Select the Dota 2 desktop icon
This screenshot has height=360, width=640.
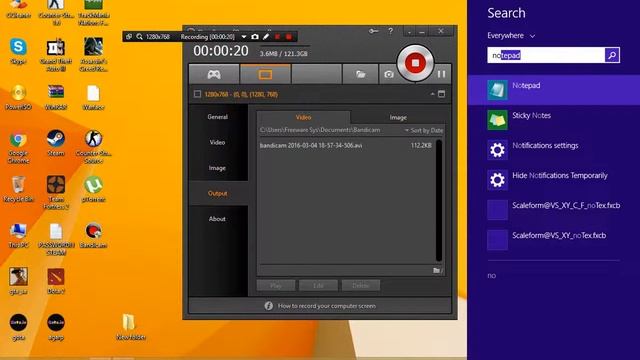coord(56,282)
